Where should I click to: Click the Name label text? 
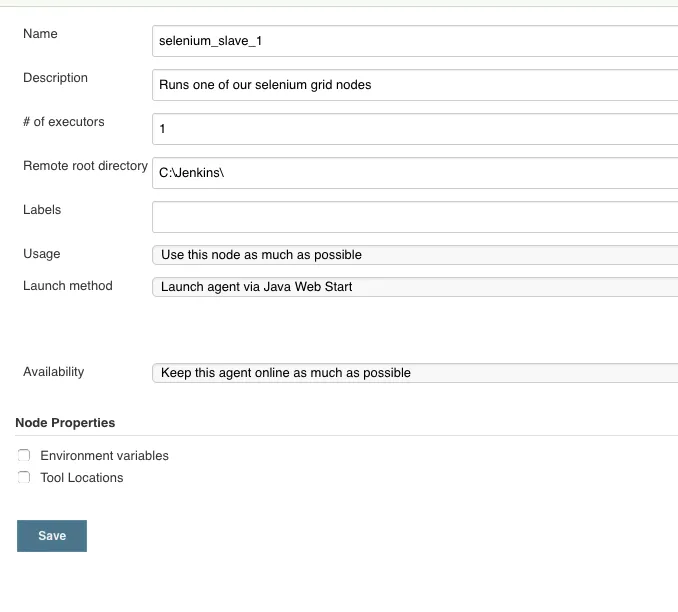[40, 34]
